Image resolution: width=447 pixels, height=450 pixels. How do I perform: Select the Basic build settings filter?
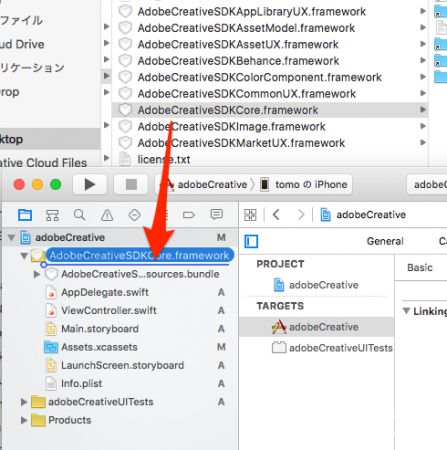point(420,268)
